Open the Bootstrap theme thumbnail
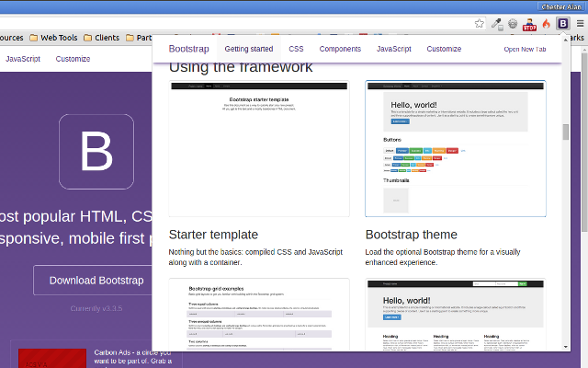The height and width of the screenshot is (368, 588). tap(456, 149)
